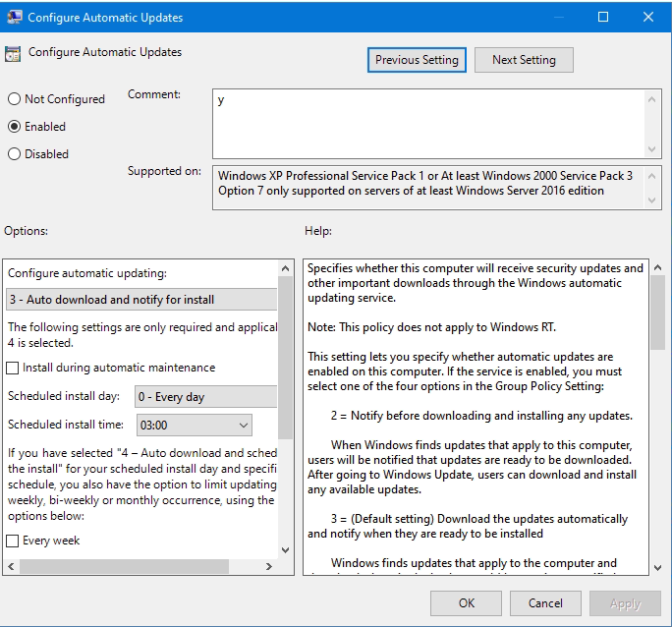Click the Options horizontal scrollbar thumb

click(x=125, y=567)
